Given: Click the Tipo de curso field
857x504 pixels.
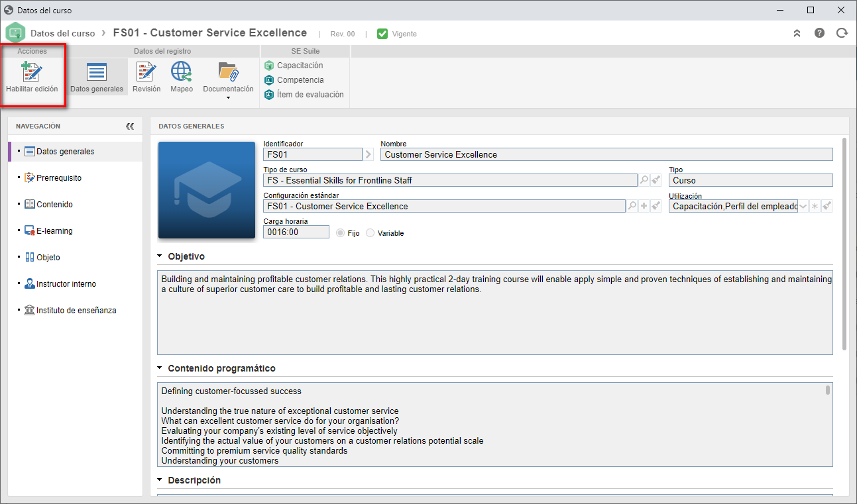Looking at the screenshot, I should tap(450, 180).
